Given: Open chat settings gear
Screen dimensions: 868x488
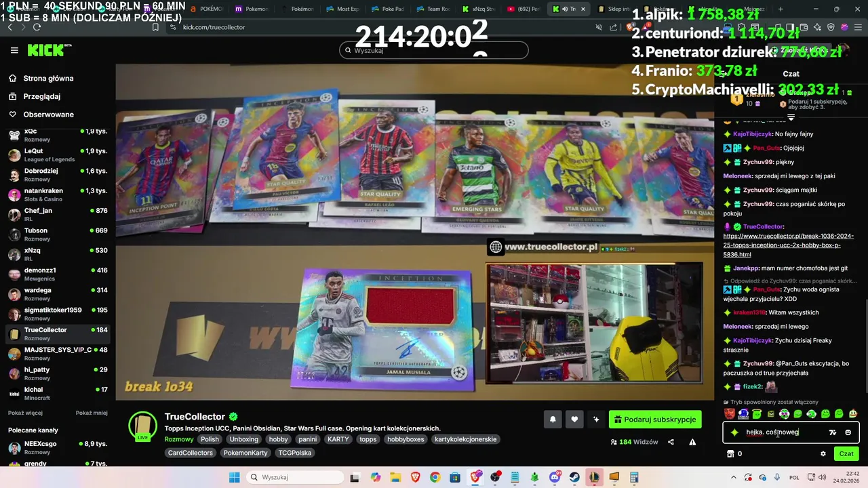Looking at the screenshot, I should tap(823, 454).
